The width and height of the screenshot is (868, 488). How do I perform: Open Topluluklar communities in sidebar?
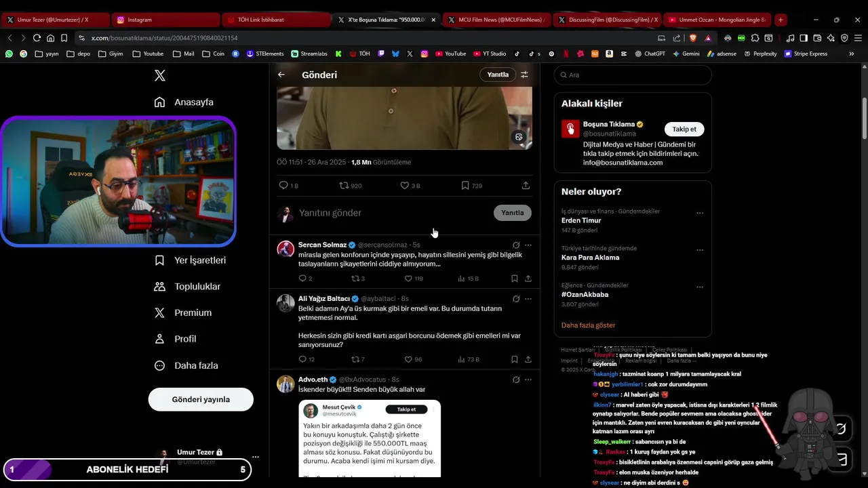coord(187,287)
